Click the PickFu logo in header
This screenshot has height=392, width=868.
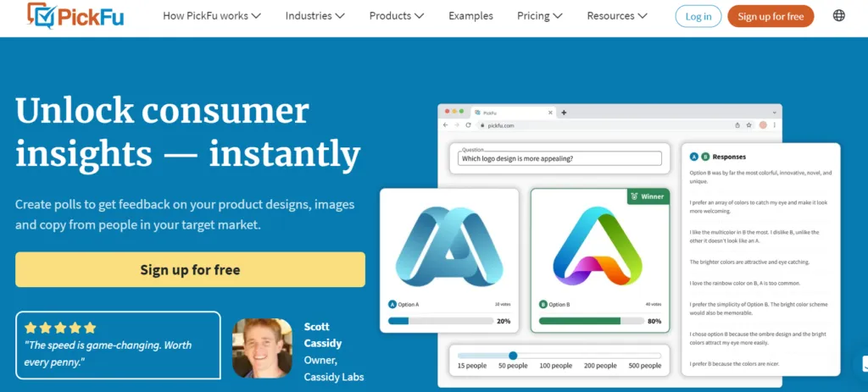[75, 15]
